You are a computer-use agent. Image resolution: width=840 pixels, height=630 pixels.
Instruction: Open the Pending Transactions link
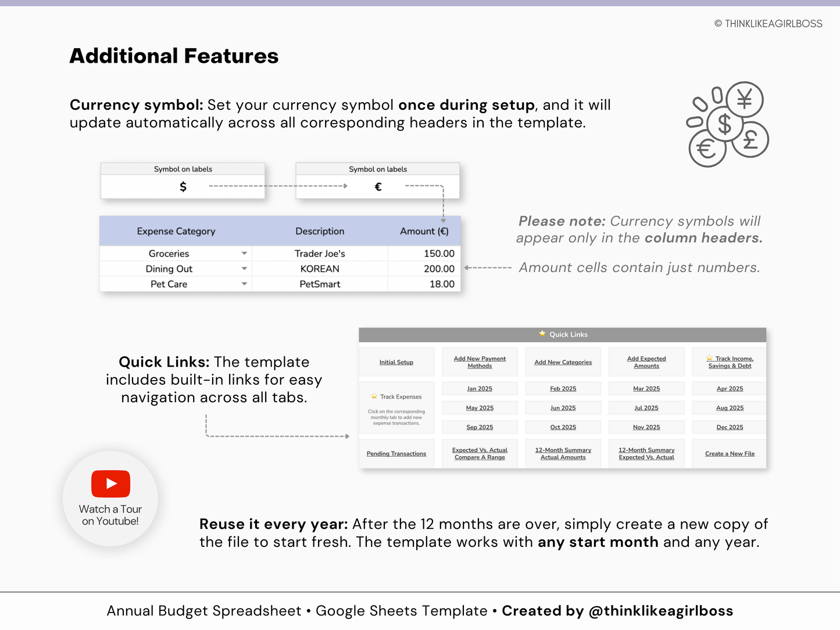[396, 453]
